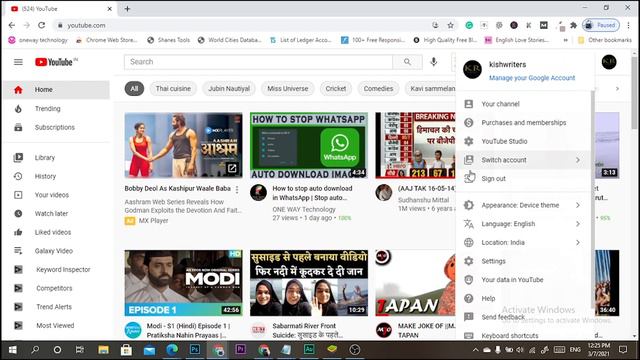Image resolution: width=640 pixels, height=360 pixels.
Task: Show more bookmarks with the chevron
Action: click(x=566, y=40)
